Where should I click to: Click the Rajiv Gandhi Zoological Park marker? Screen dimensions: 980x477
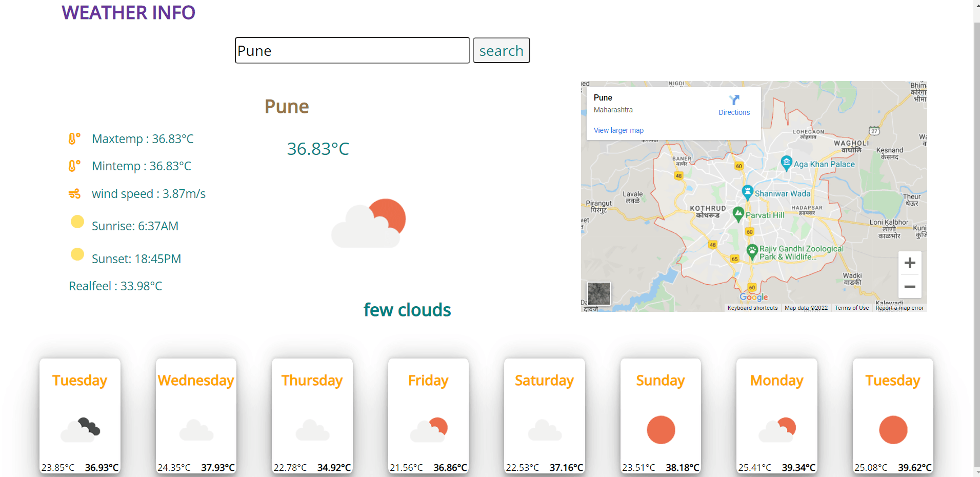[751, 251]
